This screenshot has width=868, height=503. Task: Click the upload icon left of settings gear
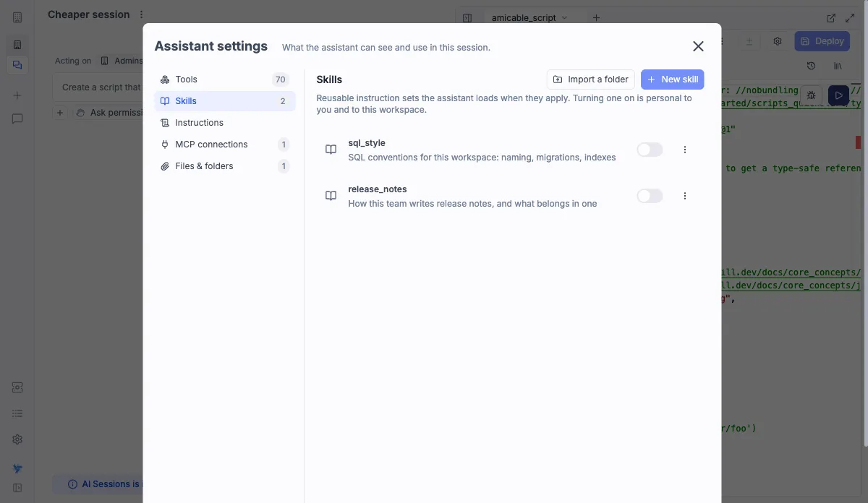(749, 41)
